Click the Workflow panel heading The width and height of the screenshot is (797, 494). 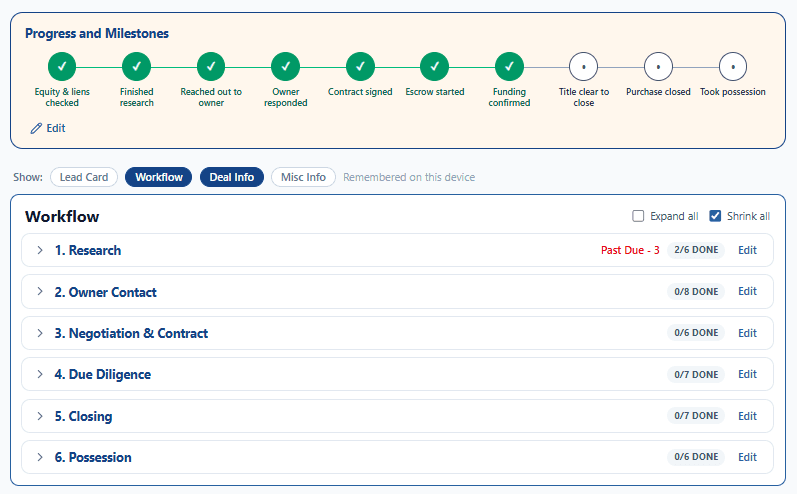pyautogui.click(x=62, y=217)
